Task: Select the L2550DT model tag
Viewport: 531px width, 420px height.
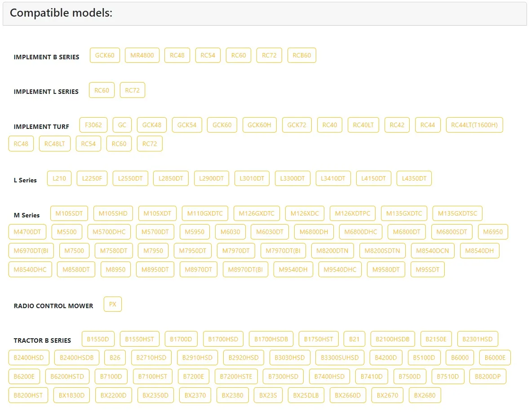Action: click(130, 178)
